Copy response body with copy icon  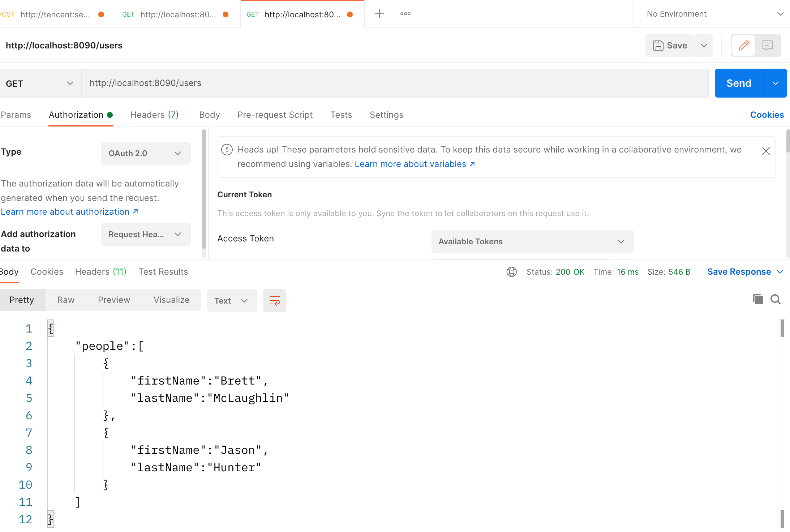[758, 299]
